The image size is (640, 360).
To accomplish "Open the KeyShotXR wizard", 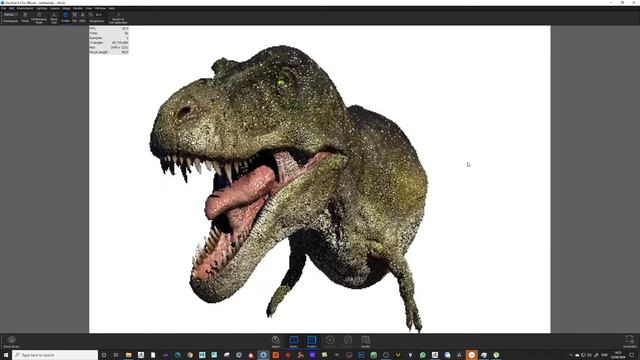I will click(x=348, y=341).
